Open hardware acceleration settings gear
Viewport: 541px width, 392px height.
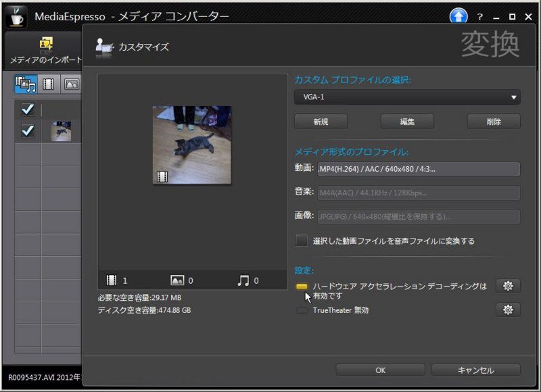[508, 286]
